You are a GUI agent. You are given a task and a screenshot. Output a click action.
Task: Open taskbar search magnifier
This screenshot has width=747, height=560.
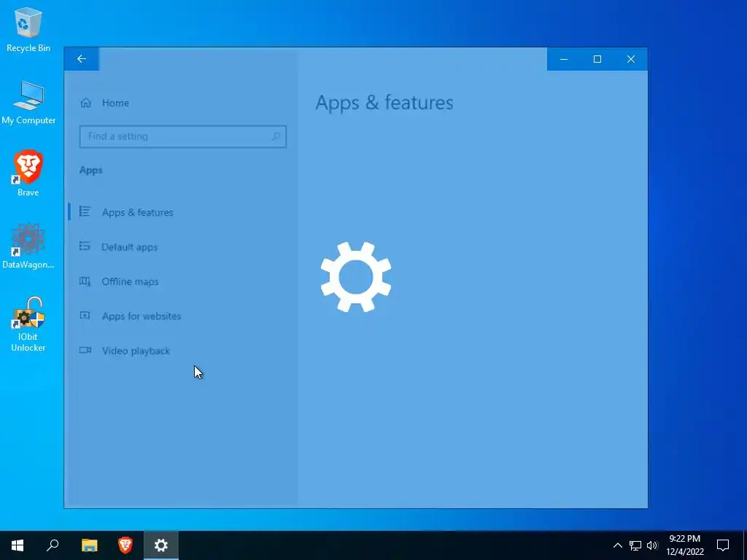(x=53, y=545)
